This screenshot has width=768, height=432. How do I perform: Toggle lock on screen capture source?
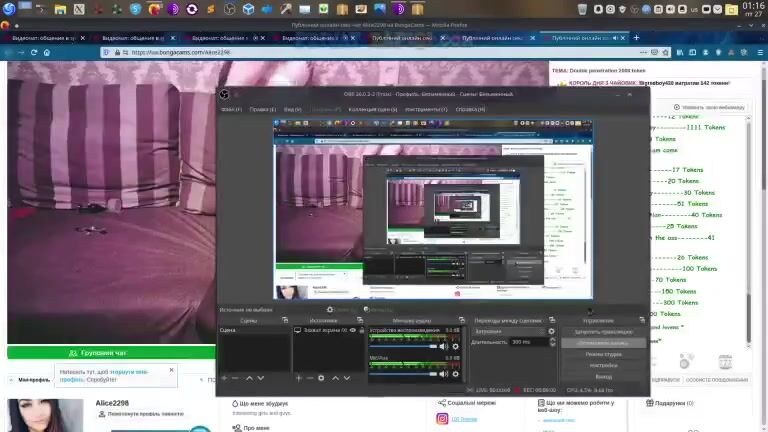(x=361, y=330)
